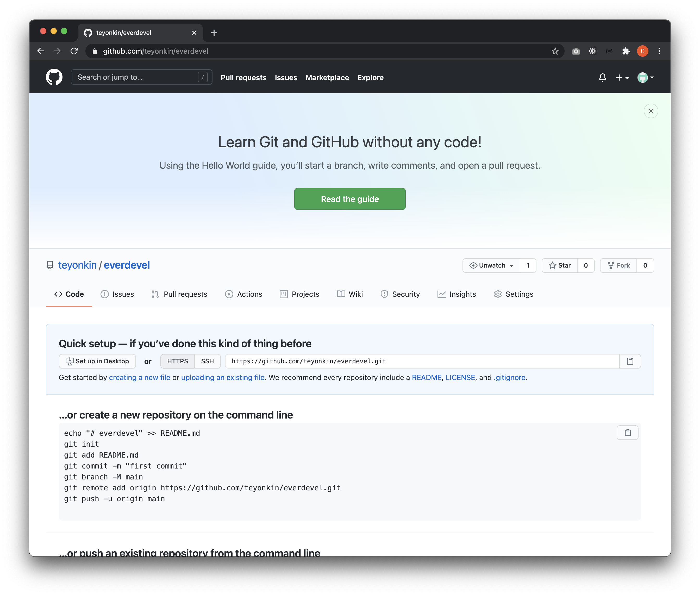Copy the command line setup commands
Image resolution: width=700 pixels, height=595 pixels.
pos(627,433)
